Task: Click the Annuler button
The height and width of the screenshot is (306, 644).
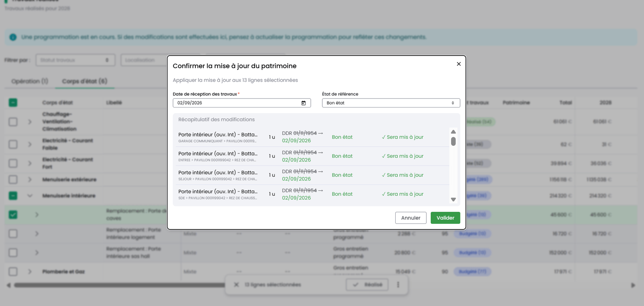Action: [411, 218]
